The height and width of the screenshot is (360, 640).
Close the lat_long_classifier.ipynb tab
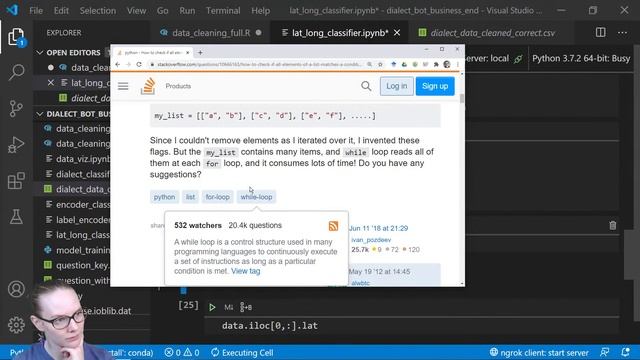click(397, 33)
